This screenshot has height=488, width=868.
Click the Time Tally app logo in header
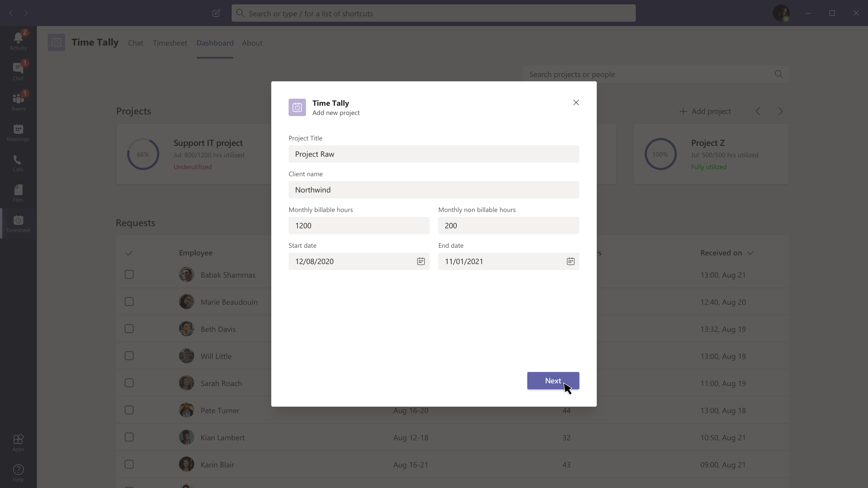(56, 43)
